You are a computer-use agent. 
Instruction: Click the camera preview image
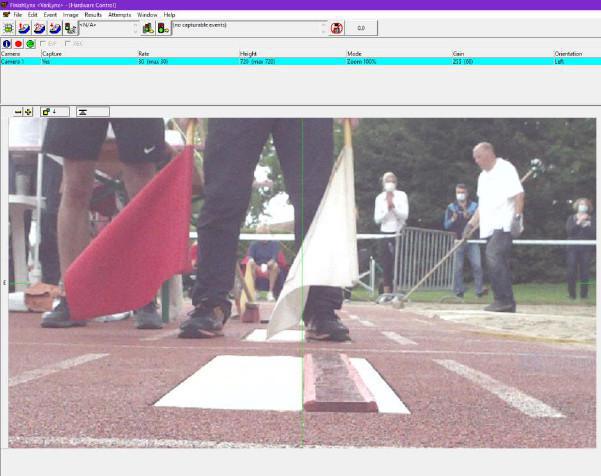pos(302,282)
